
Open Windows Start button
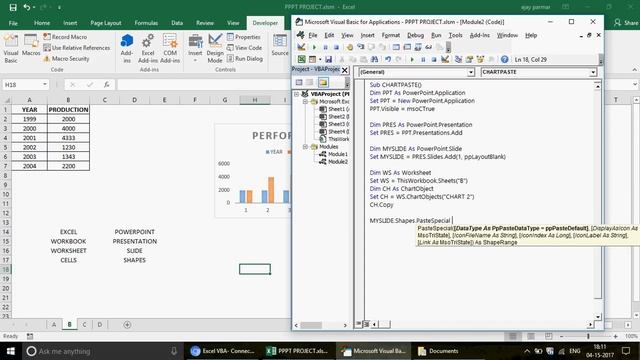click(x=11, y=351)
